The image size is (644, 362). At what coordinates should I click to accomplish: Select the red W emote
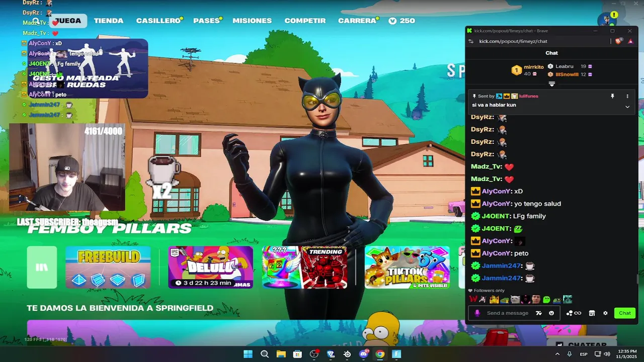click(473, 300)
